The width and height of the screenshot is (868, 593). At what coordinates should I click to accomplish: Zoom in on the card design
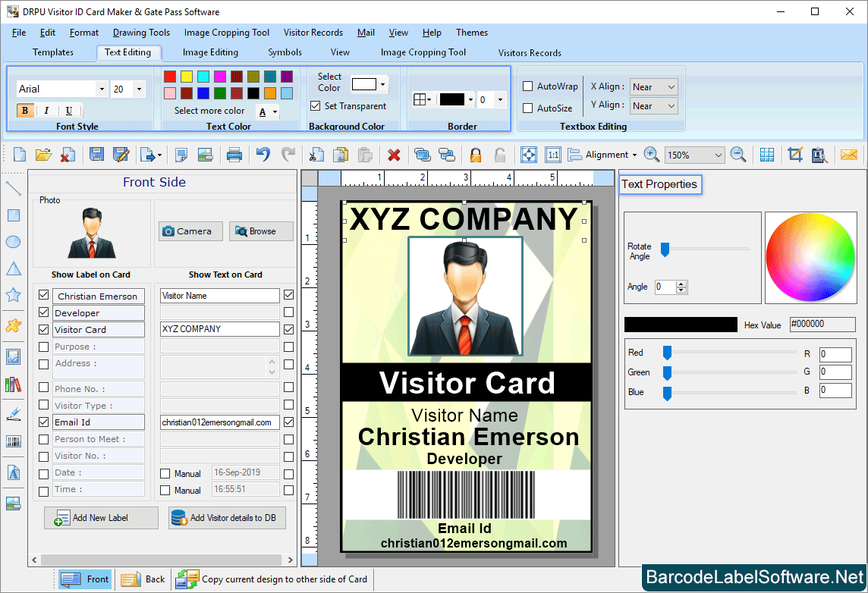click(651, 155)
